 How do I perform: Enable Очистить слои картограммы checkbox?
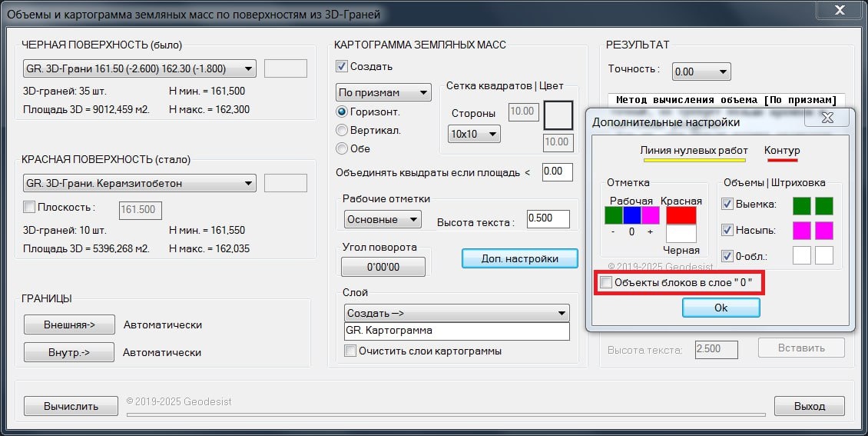pos(350,351)
